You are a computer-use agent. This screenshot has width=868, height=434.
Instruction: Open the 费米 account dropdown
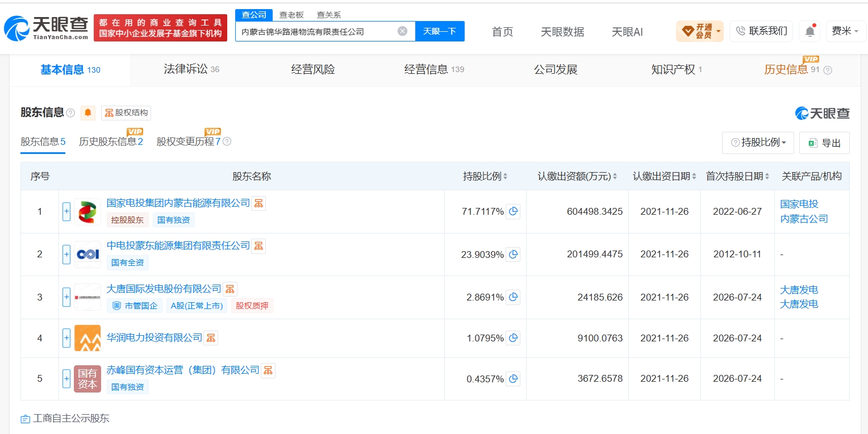(x=845, y=31)
